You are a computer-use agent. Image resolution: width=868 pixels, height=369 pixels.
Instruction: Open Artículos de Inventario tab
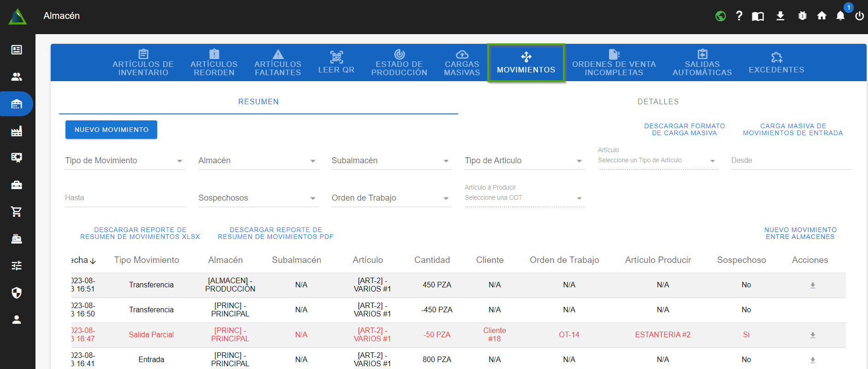143,63
